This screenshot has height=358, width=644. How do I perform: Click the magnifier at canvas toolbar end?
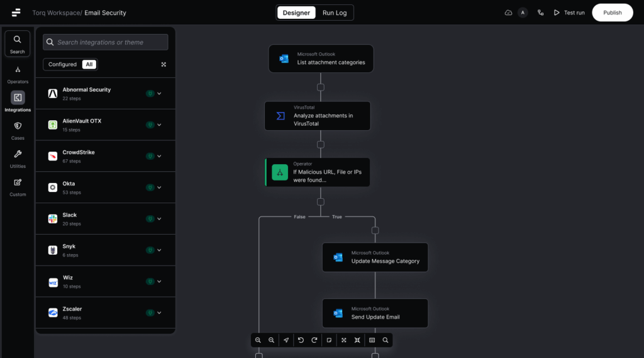tap(386, 340)
